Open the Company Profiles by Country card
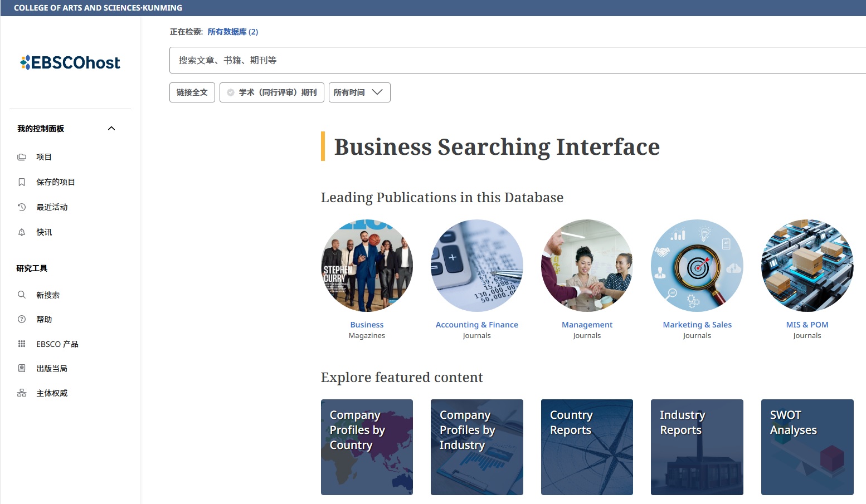 pos(367,447)
